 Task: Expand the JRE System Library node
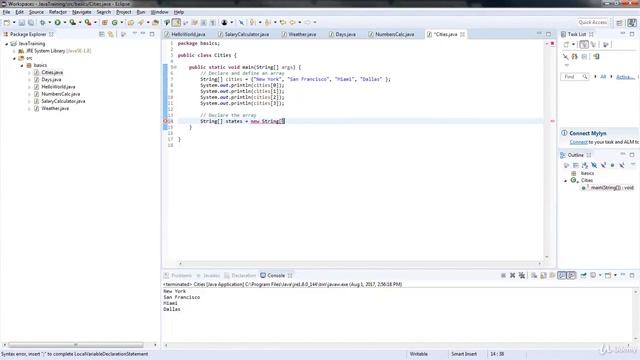point(14,51)
